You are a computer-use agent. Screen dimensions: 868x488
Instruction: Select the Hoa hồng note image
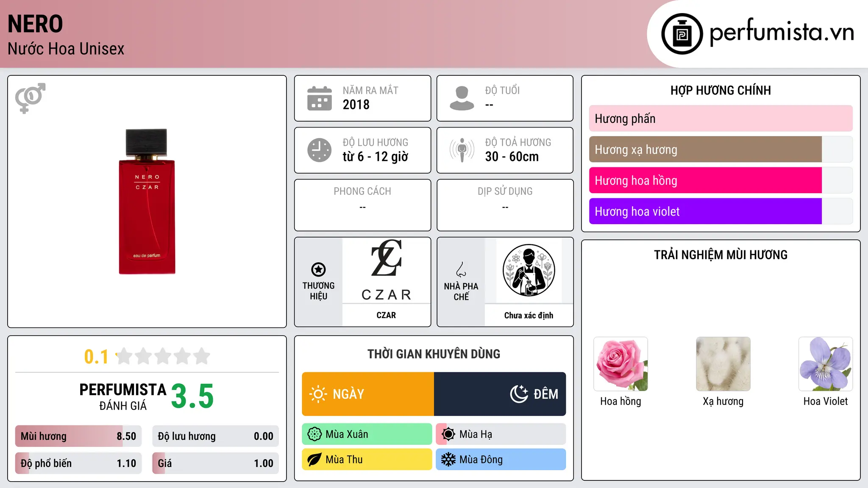620,364
